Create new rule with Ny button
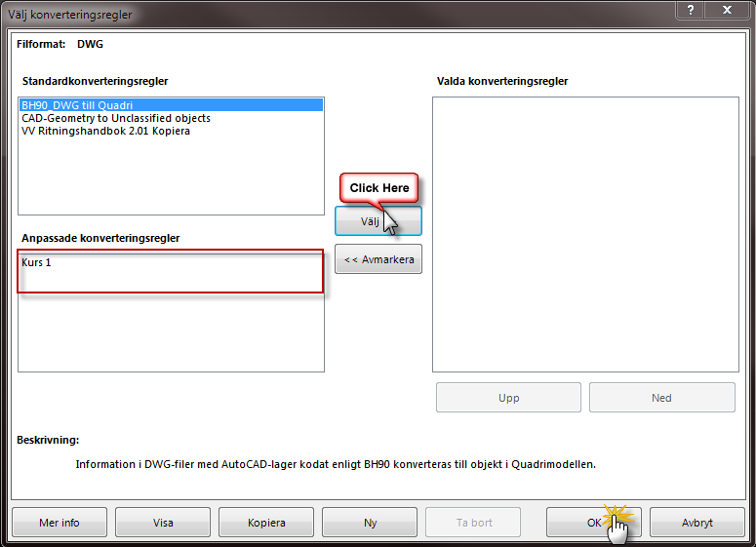The height and width of the screenshot is (547, 756). tap(370, 523)
